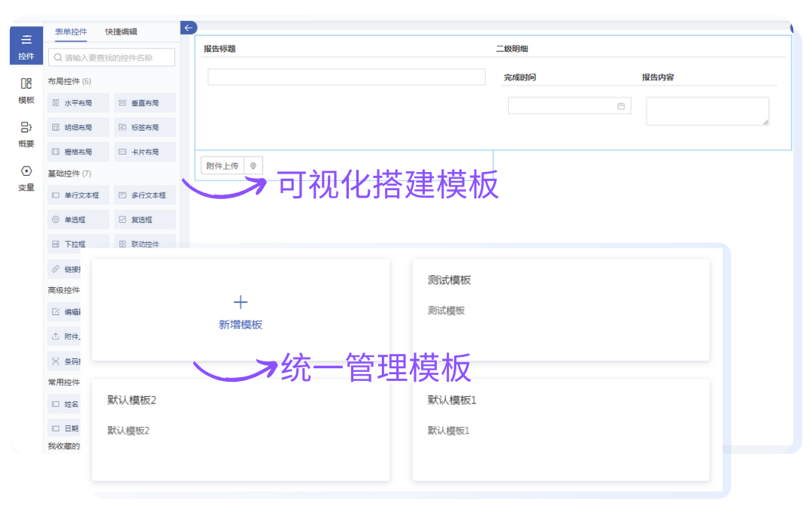This screenshot has width=812, height=526.
Task: Click the 我收藏的 section heading
Action: point(64,446)
